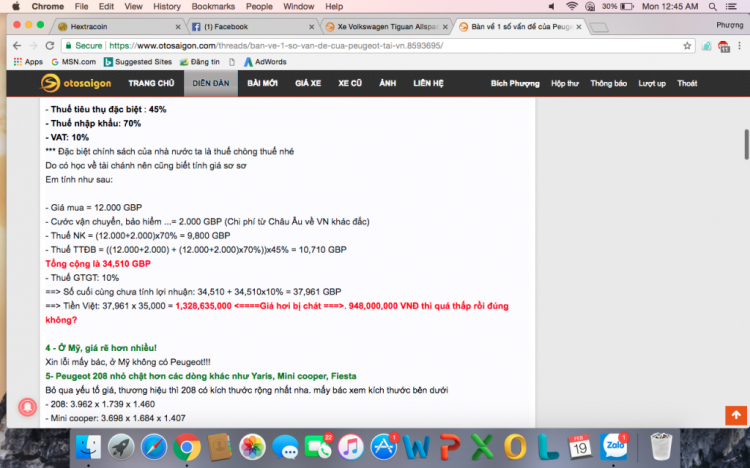Launch Excel from Dock
This screenshot has height=468, width=750.
[x=482, y=447]
